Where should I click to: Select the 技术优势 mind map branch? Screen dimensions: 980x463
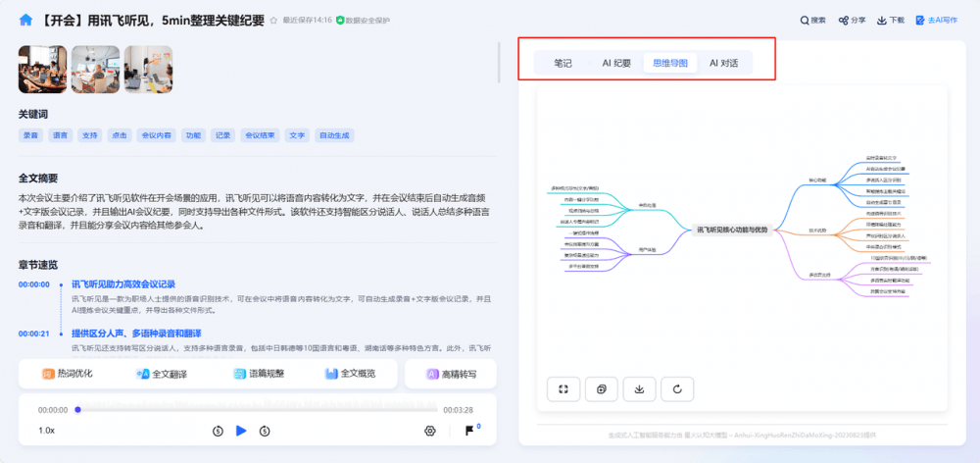coord(818,231)
